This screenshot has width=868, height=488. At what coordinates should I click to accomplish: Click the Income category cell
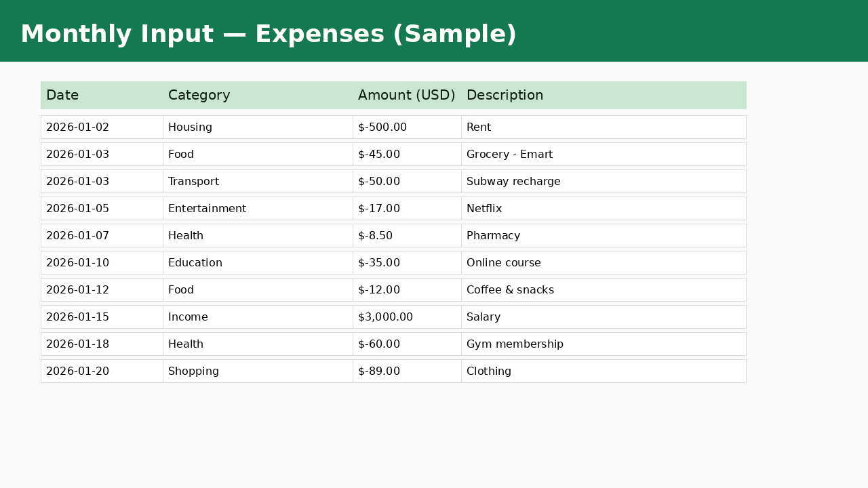pyautogui.click(x=188, y=317)
